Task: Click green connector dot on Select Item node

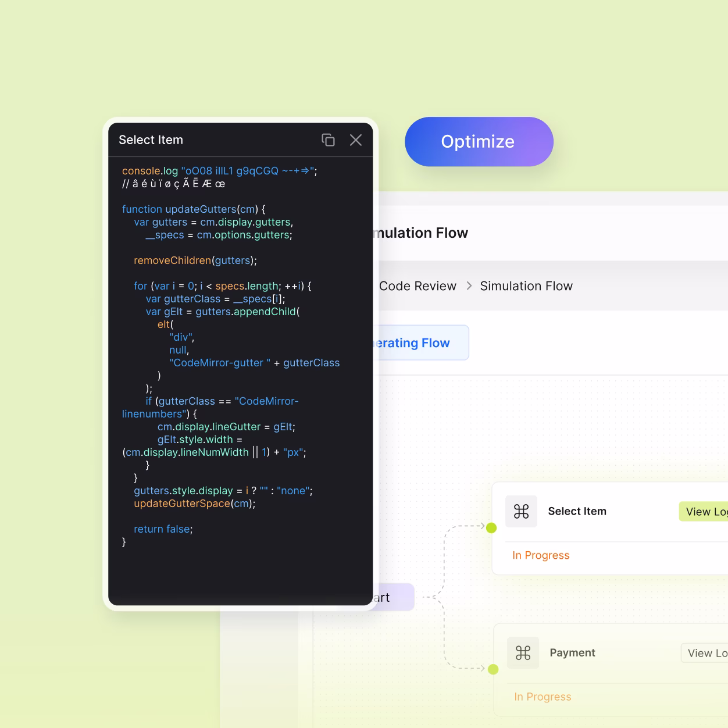Action: [491, 528]
